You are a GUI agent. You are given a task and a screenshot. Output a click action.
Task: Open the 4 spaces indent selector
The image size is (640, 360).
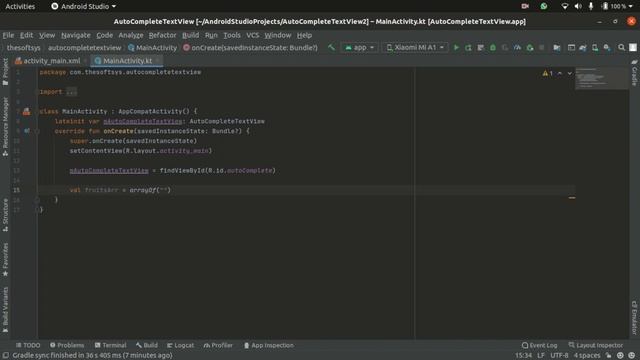coord(587,356)
